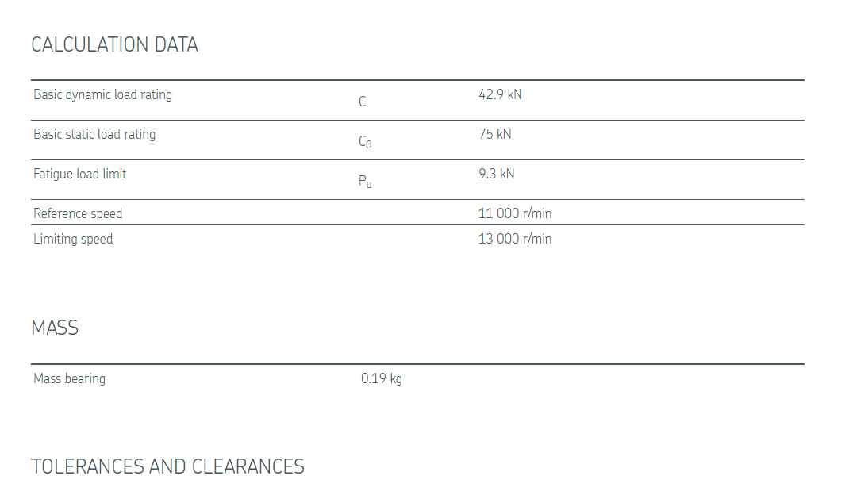Select the 9.3 kN value
The height and width of the screenshot is (495, 868).
point(496,174)
